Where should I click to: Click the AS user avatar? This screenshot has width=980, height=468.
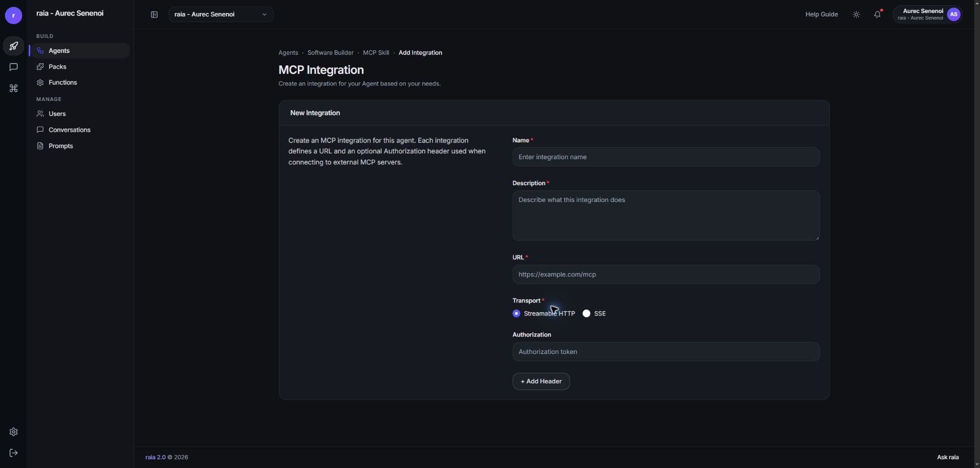click(954, 14)
